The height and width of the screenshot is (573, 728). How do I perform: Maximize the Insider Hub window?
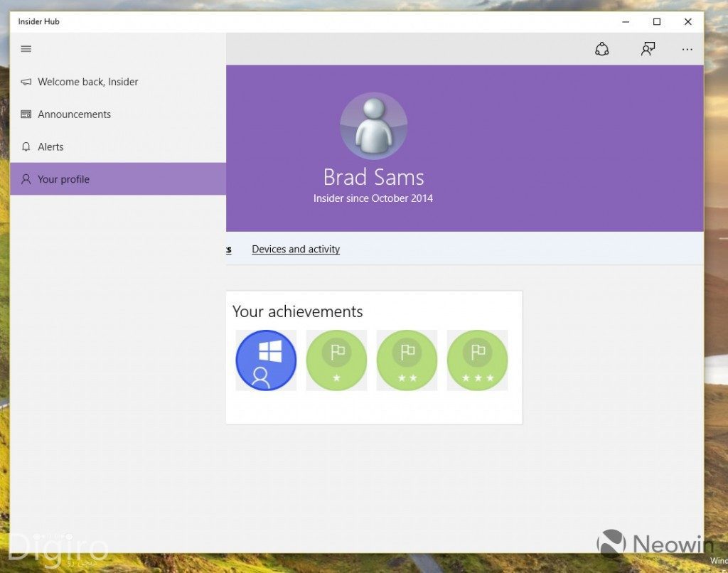657,22
